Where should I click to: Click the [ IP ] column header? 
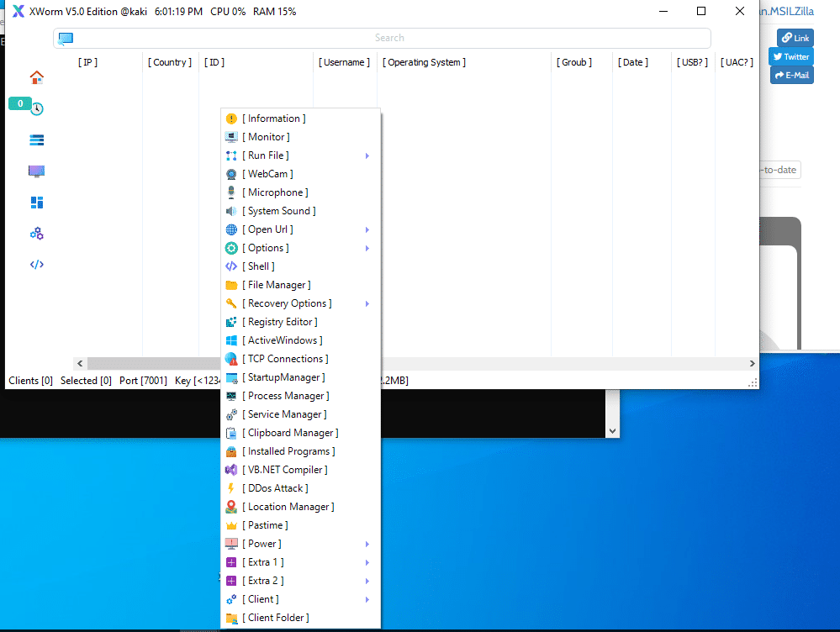[x=87, y=63]
